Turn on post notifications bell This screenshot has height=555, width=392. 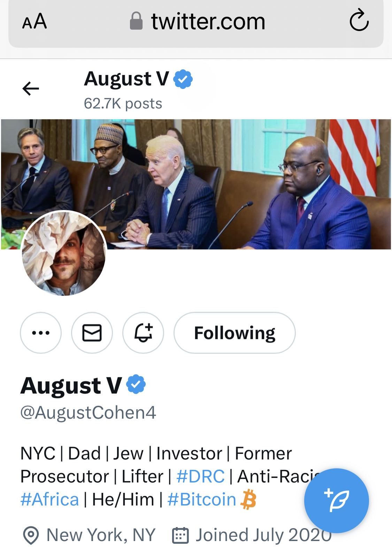(x=143, y=333)
